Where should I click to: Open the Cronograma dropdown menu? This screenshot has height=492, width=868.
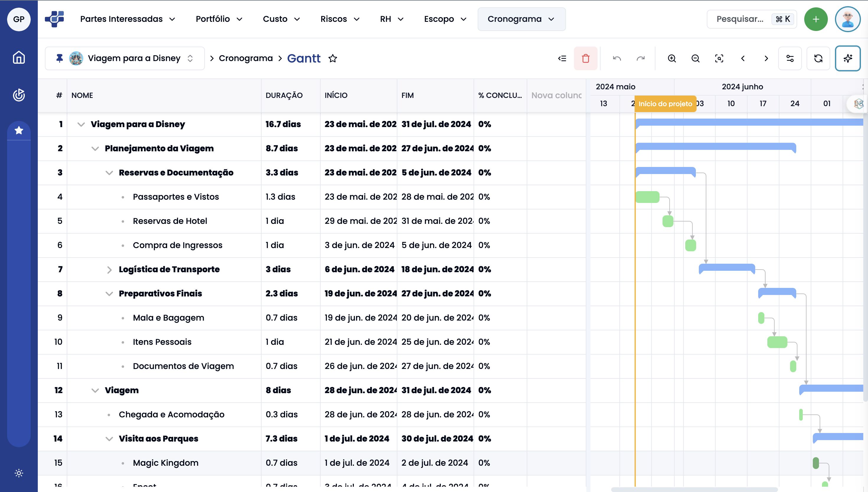pyautogui.click(x=521, y=19)
